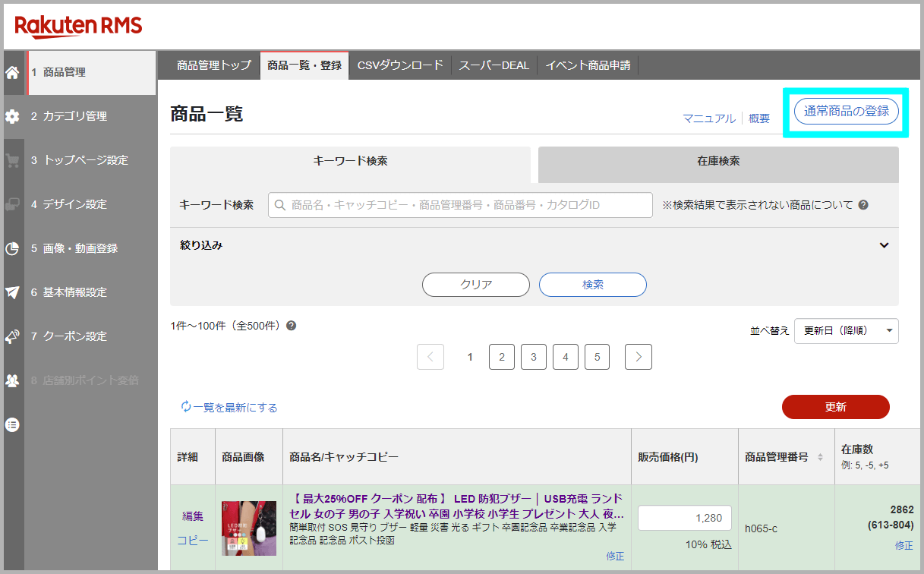Click the h065-c management number cell
This screenshot has height=574, width=924.
762,528
